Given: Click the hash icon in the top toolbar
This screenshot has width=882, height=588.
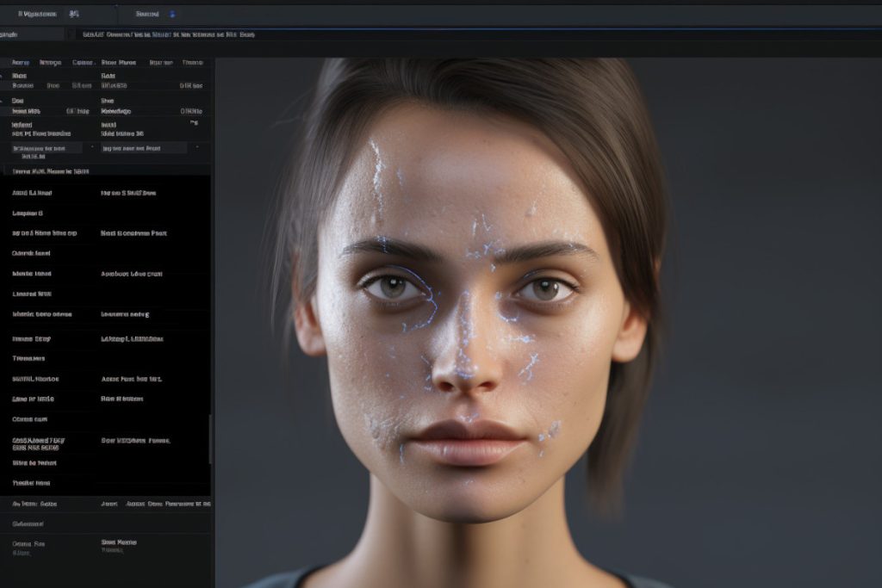Looking at the screenshot, I should [73, 15].
